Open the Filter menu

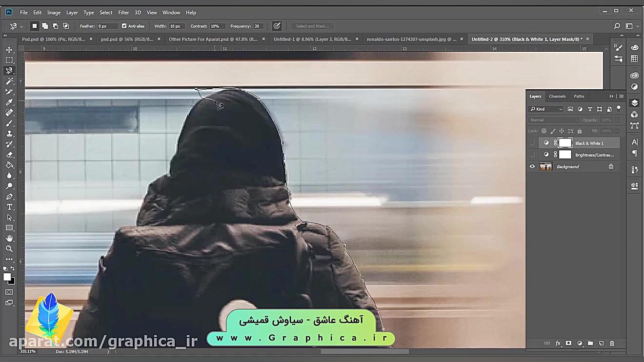pos(123,12)
